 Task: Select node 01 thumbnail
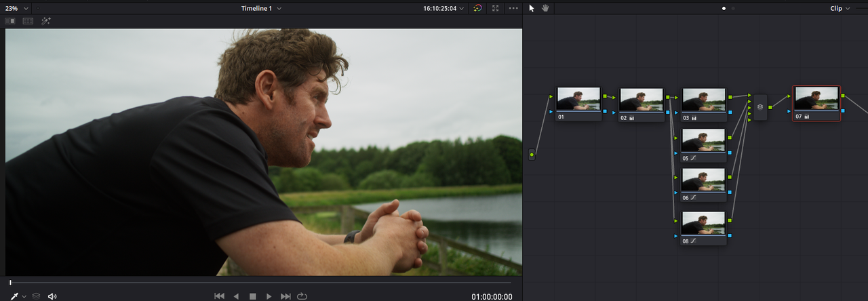coord(578,100)
